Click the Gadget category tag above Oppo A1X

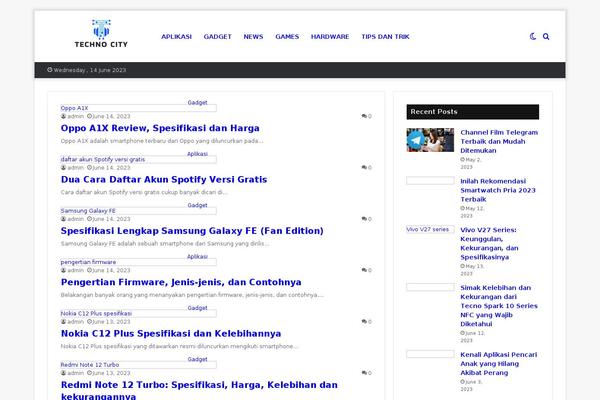(x=197, y=102)
